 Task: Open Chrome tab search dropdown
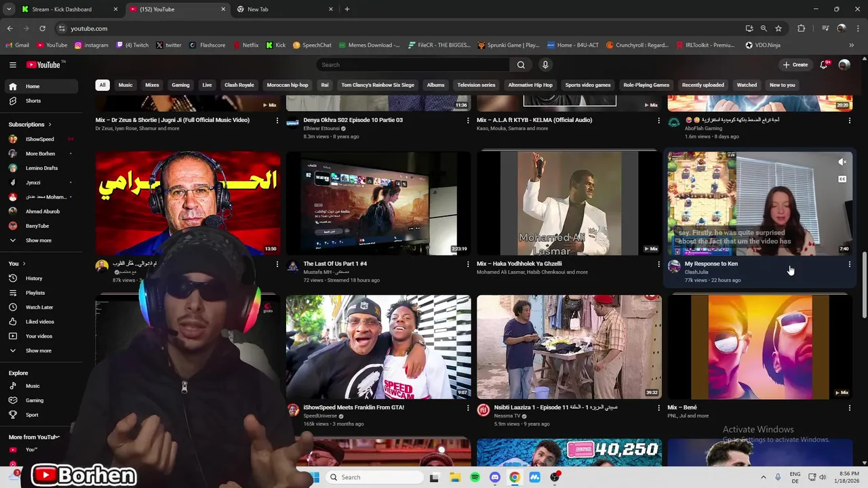click(9, 9)
